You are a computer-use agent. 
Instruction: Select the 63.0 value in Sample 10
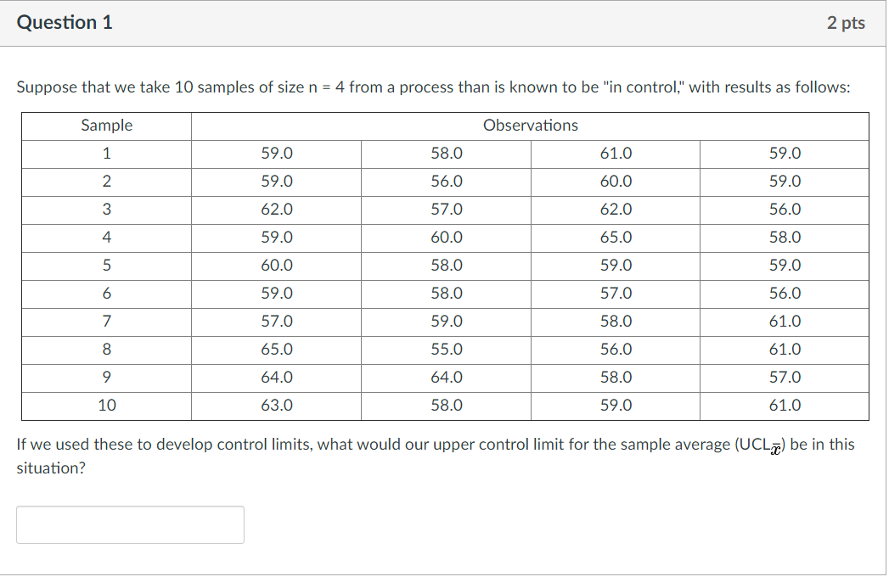[x=276, y=405]
